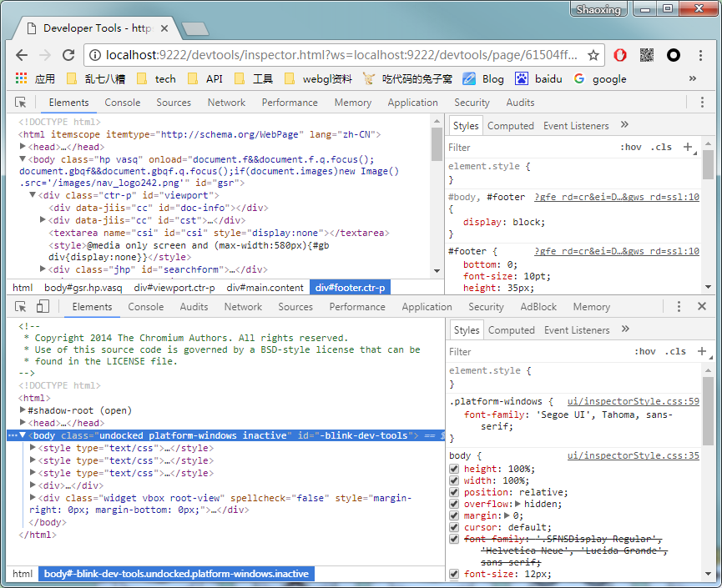Select div#main.content breadcrumb
This screenshot has width=722, height=588.
265,288
